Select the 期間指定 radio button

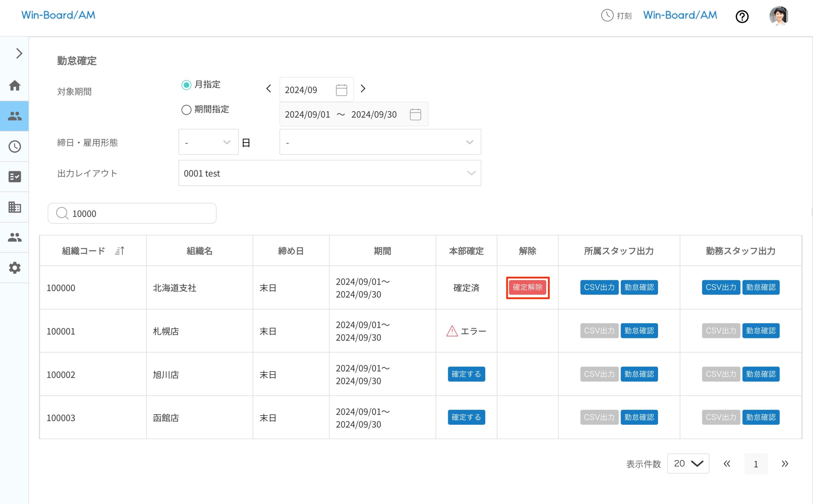pyautogui.click(x=186, y=110)
